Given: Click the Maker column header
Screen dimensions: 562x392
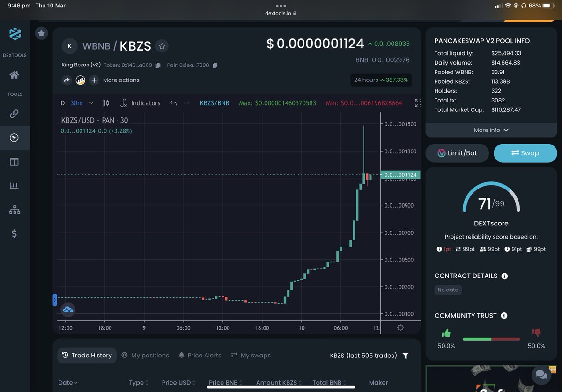Looking at the screenshot, I should (x=378, y=383).
